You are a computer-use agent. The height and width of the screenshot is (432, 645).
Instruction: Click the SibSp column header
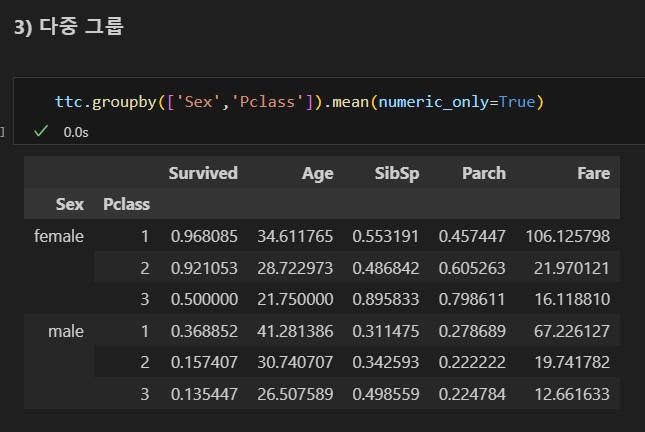coord(398,173)
